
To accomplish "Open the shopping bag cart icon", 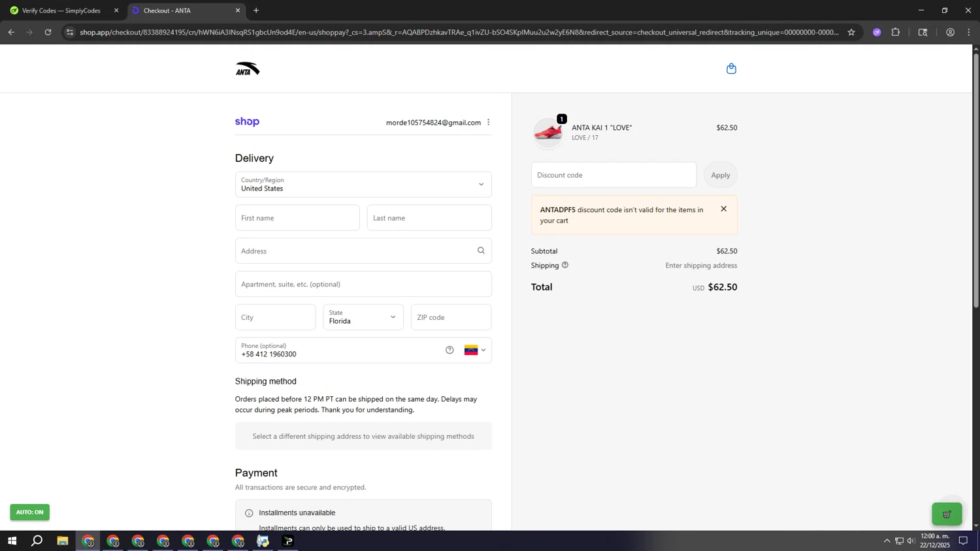I will coord(731,69).
